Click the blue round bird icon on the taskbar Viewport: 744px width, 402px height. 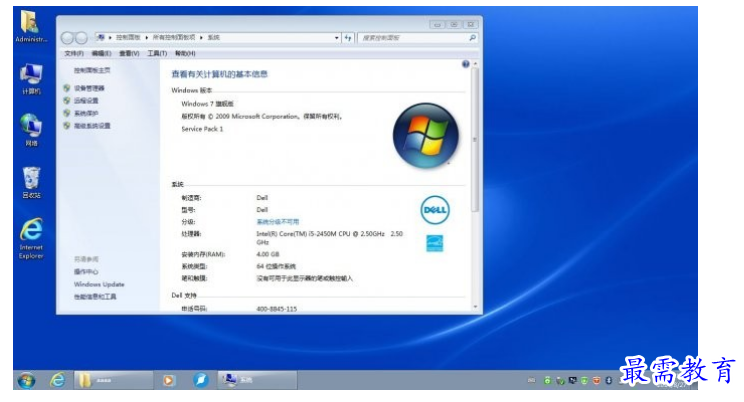(x=201, y=380)
